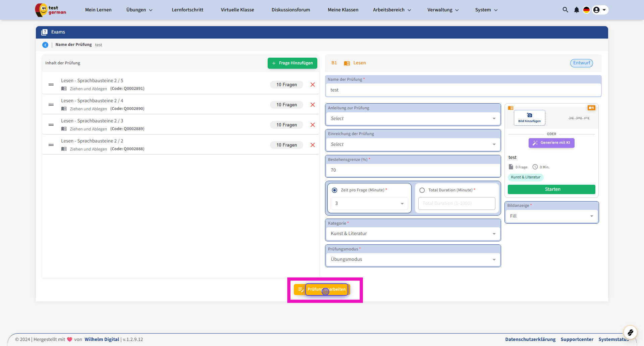Screen dimensions: 644x346
Task: Grab drag handle of Sprachbausteine 2 / 4
Action: (51, 105)
